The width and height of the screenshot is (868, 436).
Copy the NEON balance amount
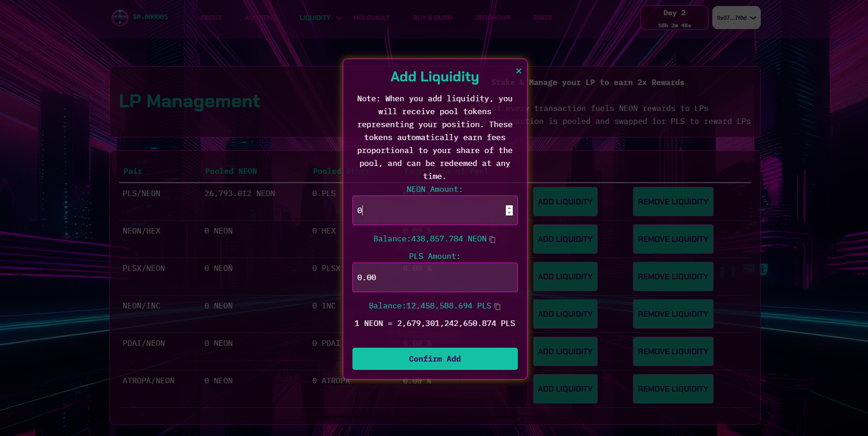pos(492,239)
